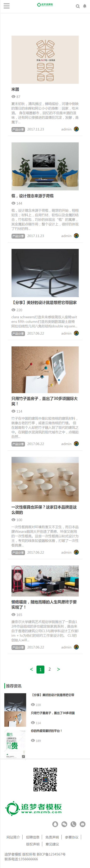Screen dimensions: 90x868
Task: Click admin avatar on 米器 post
Action: click(x=76, y=129)
